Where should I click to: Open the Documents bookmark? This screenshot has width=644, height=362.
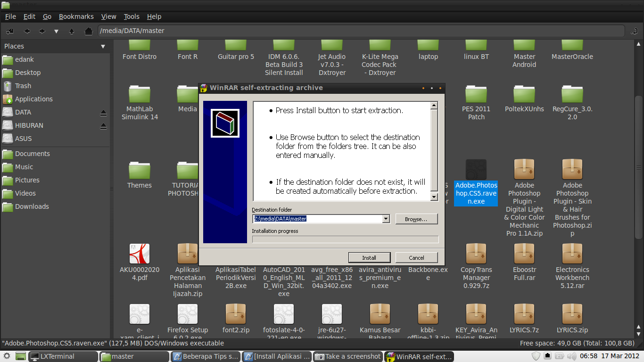pyautogui.click(x=55, y=154)
